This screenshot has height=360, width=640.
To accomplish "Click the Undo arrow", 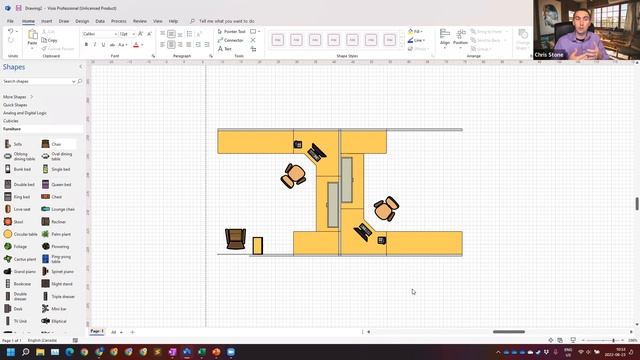I will tap(11, 31).
